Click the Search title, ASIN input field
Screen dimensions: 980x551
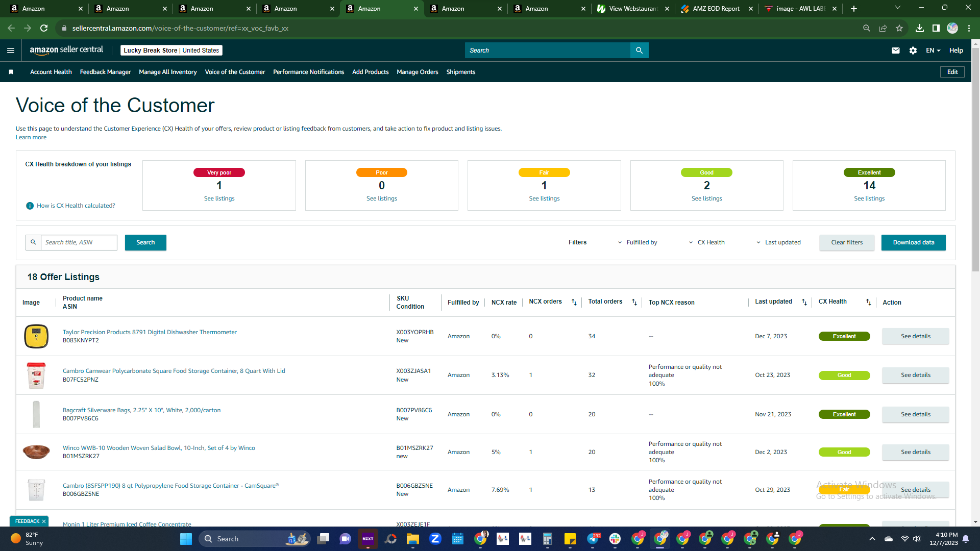pyautogui.click(x=79, y=242)
